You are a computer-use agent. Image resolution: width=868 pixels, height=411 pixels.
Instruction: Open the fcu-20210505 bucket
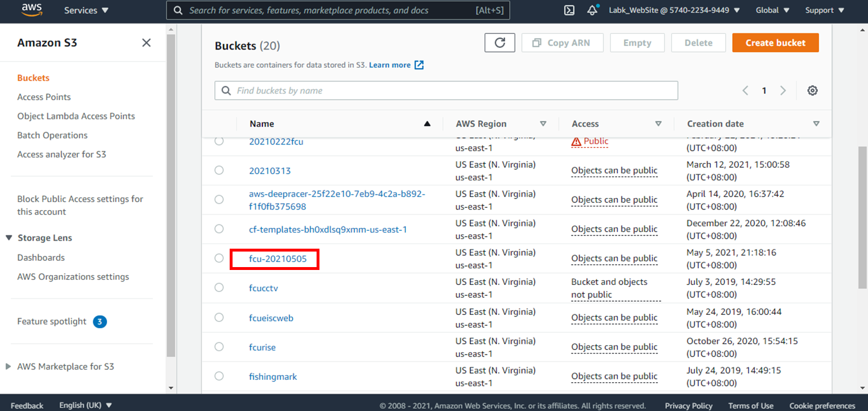[278, 259]
